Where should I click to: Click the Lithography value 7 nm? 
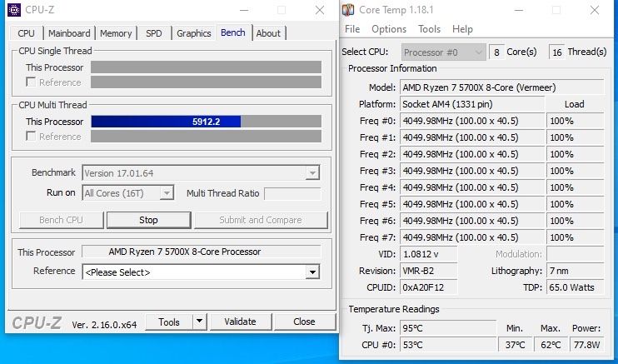[x=575, y=271]
